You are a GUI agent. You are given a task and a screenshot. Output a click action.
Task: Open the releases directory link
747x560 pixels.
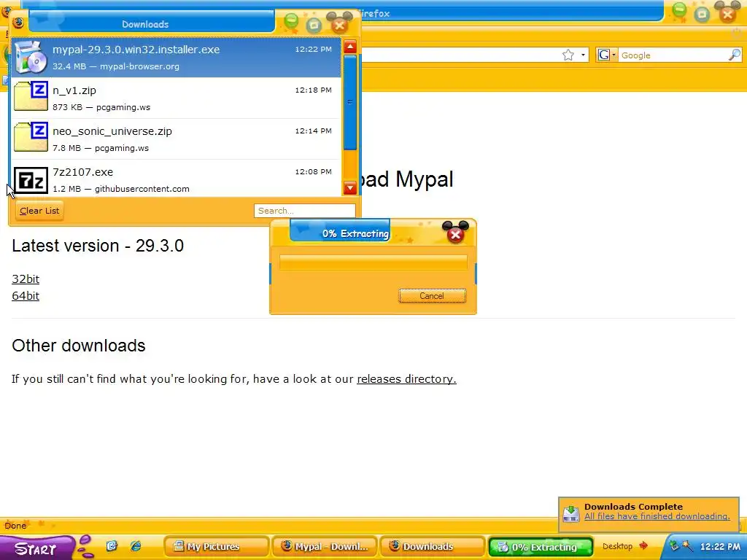[x=406, y=379]
